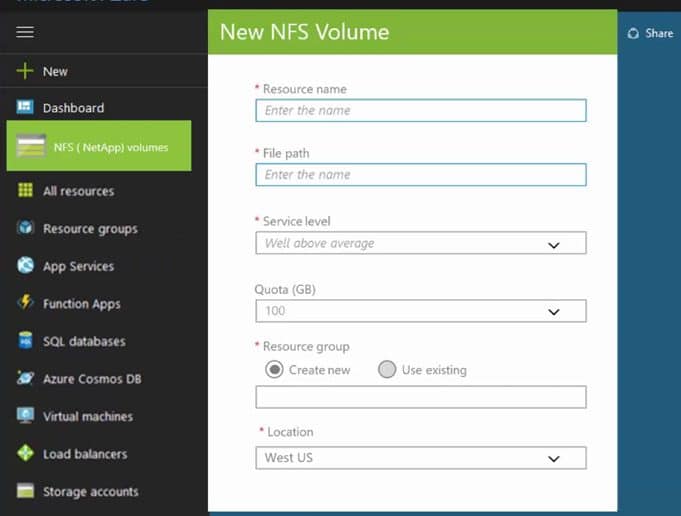Open the hamburger menu icon
Image resolution: width=681 pixels, height=516 pixels.
[x=25, y=32]
